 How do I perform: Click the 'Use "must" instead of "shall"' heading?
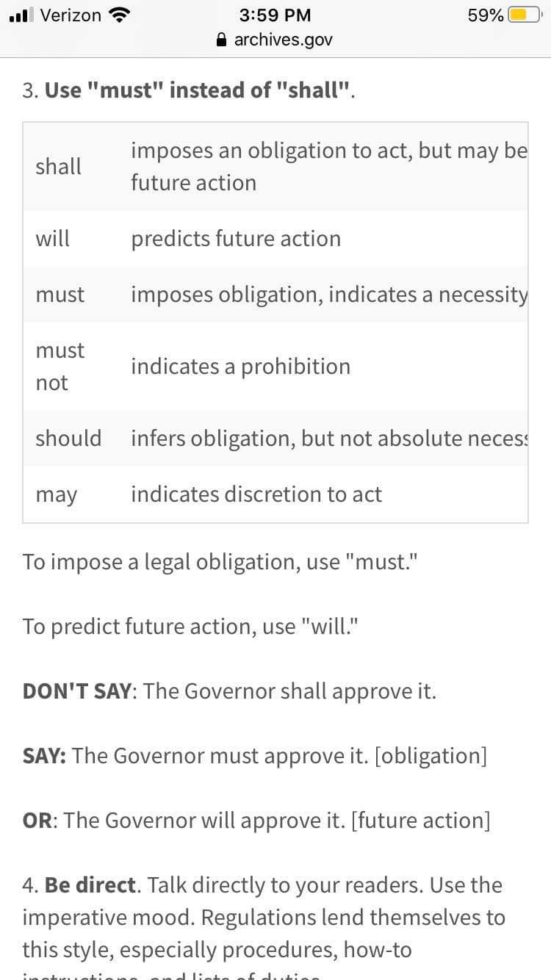pyautogui.click(x=200, y=90)
